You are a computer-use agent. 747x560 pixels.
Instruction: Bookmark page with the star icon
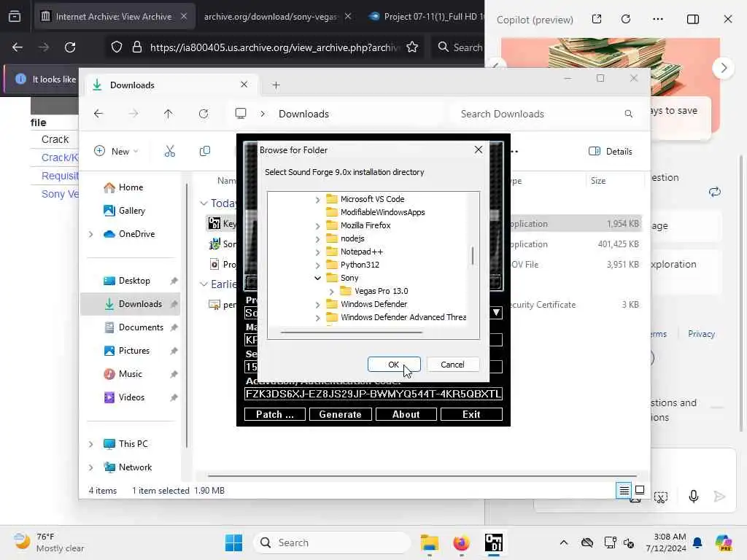tap(412, 47)
